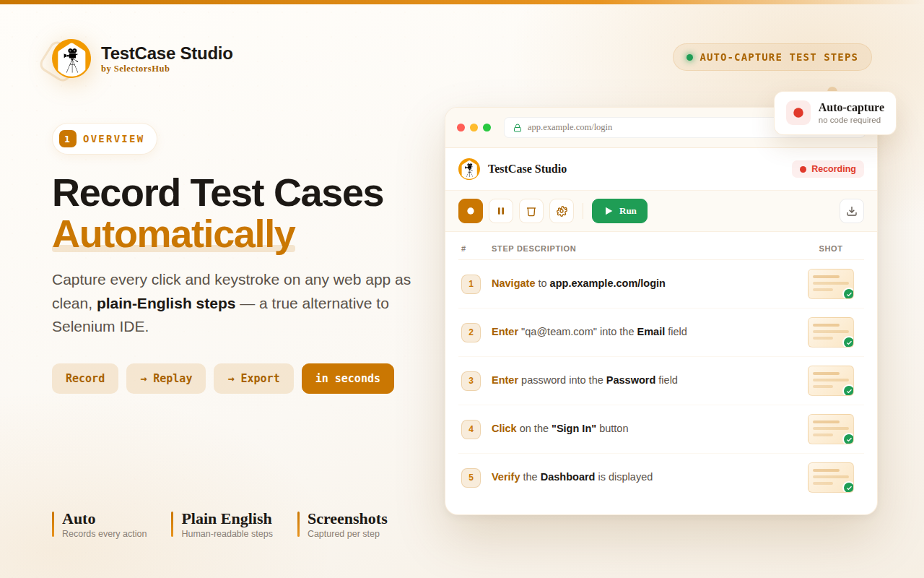Click the 'by SelectorsHub' subtitle
This screenshot has width=924, height=578.
click(135, 69)
